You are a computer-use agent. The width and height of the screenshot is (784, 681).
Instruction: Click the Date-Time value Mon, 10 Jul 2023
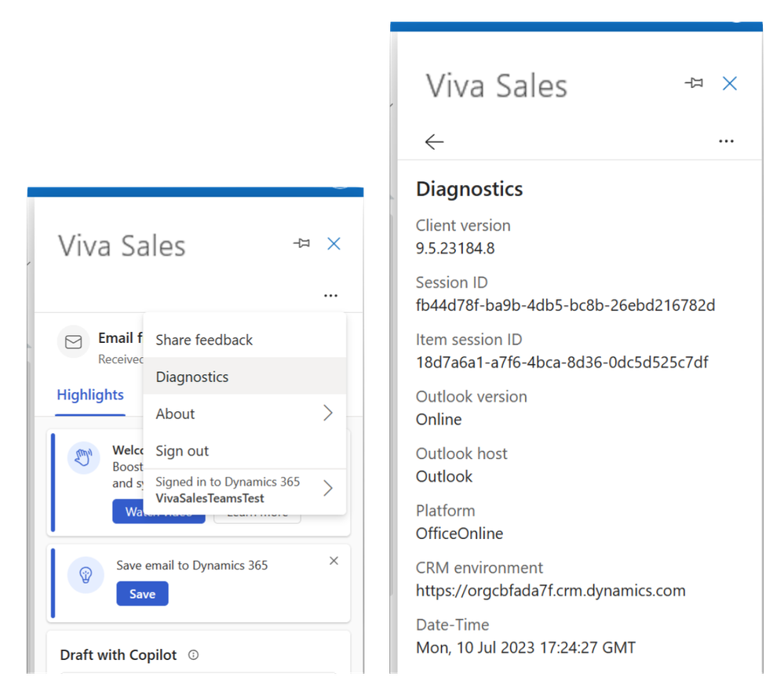click(x=526, y=648)
